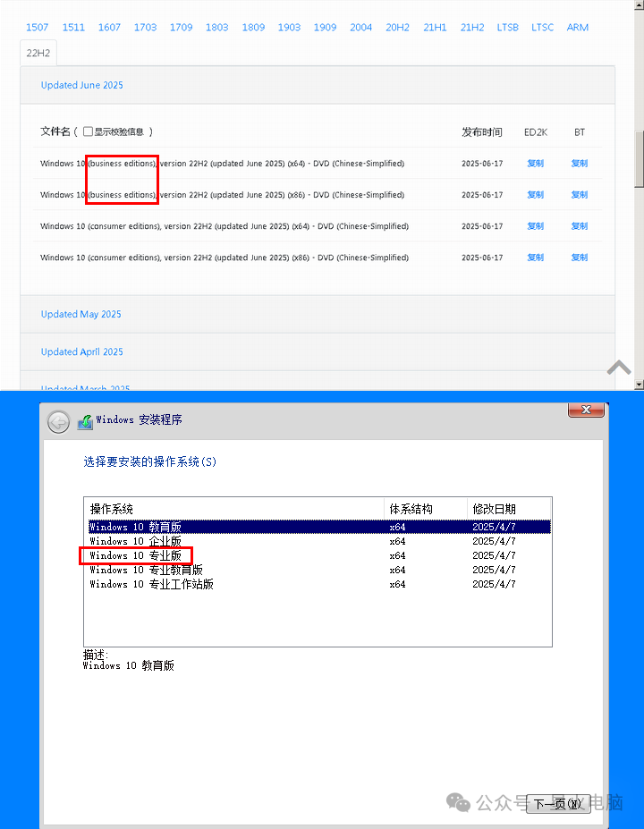Copy BT link for business editions x86

click(x=580, y=195)
